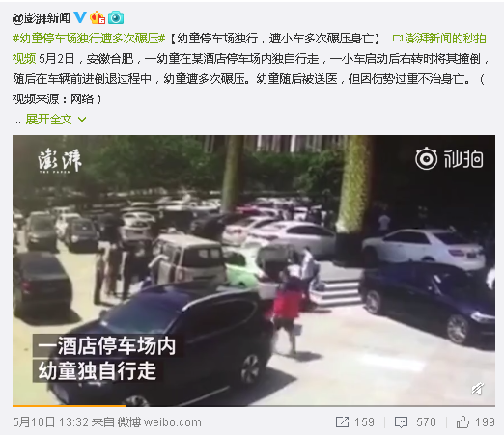
Task: Click the 澎湃 watermark logo on video
Action: coord(60,160)
